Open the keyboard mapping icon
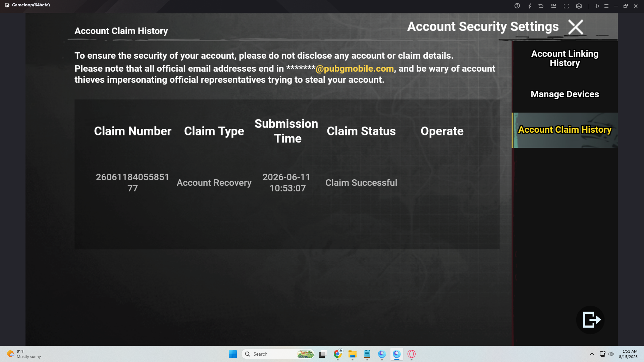Viewport: 644px width, 362px height. [553, 6]
